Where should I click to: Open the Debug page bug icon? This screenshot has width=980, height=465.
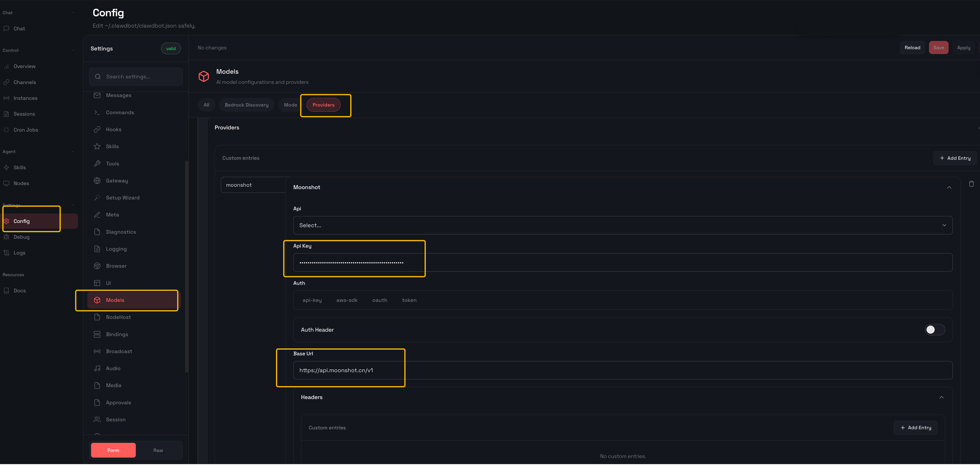(6, 237)
